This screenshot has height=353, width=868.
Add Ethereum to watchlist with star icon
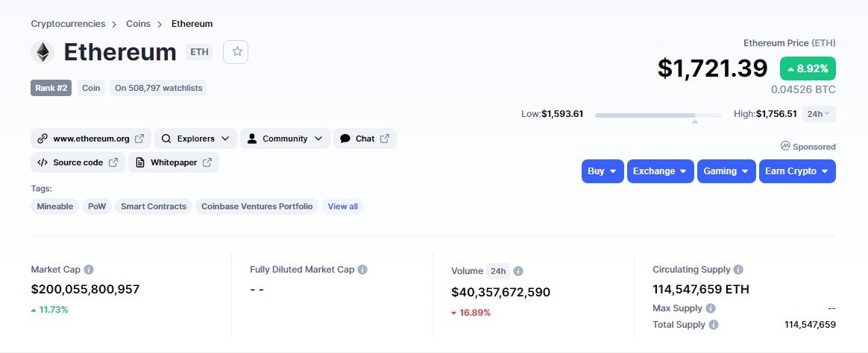click(236, 52)
